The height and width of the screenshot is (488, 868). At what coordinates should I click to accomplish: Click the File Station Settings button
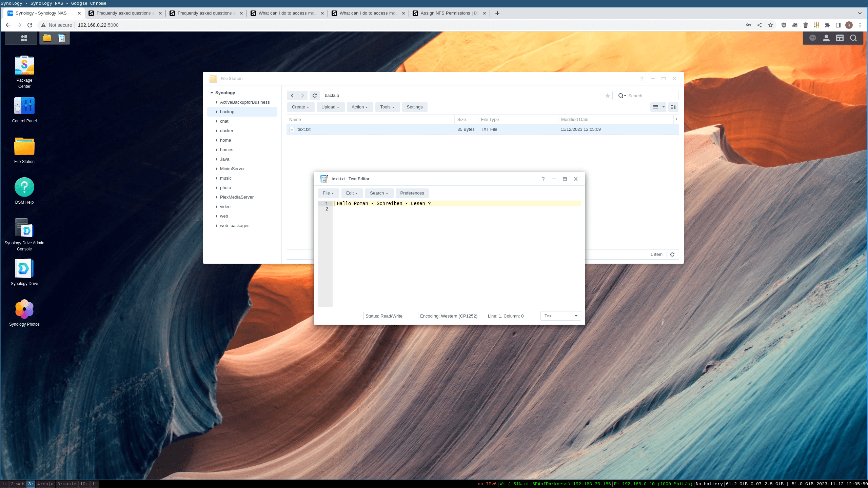click(x=414, y=107)
